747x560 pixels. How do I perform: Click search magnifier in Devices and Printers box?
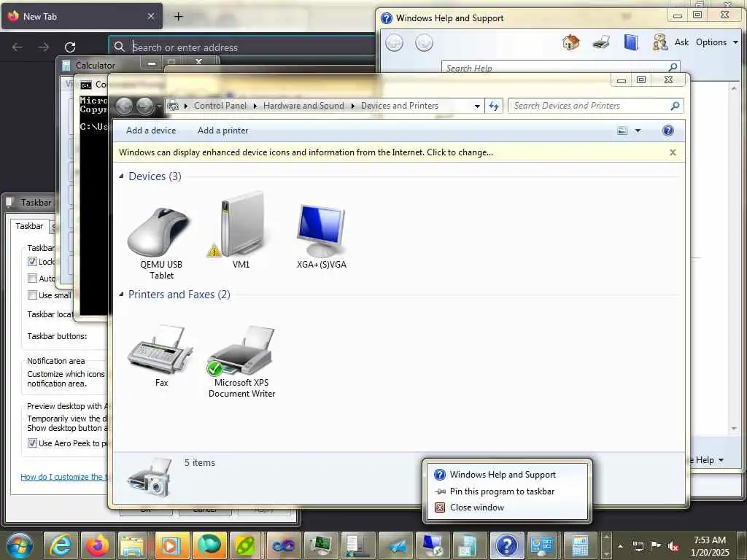pyautogui.click(x=675, y=106)
